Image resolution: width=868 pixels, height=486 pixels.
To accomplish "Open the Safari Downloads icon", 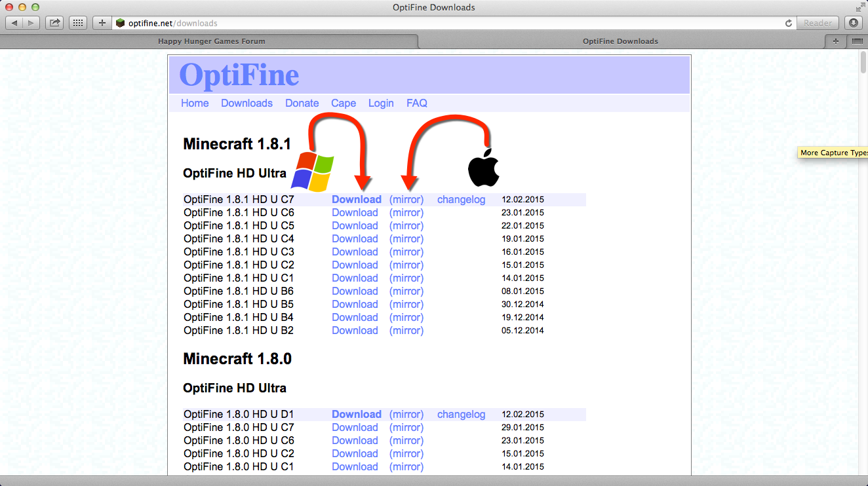I will pyautogui.click(x=854, y=23).
